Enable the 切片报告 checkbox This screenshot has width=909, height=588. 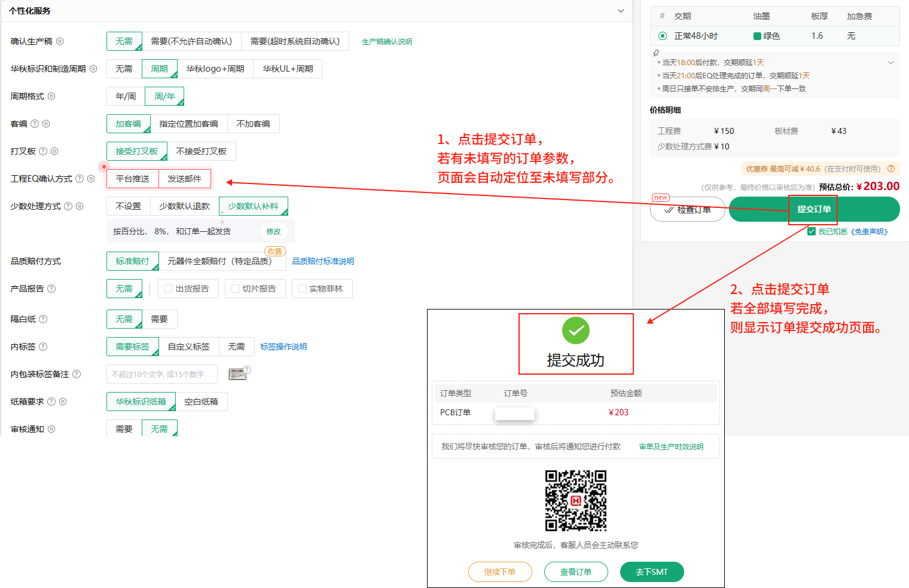pos(236,289)
